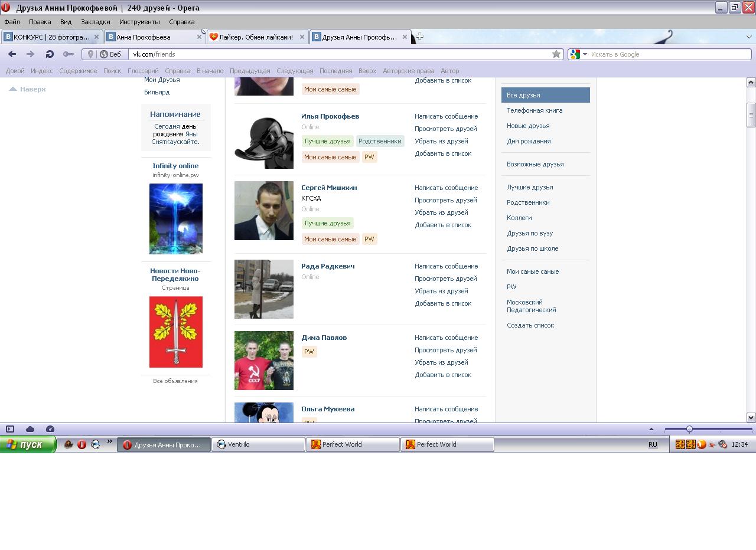Click the status bar up arrow by zoom
756x550 pixels.
tap(651, 429)
